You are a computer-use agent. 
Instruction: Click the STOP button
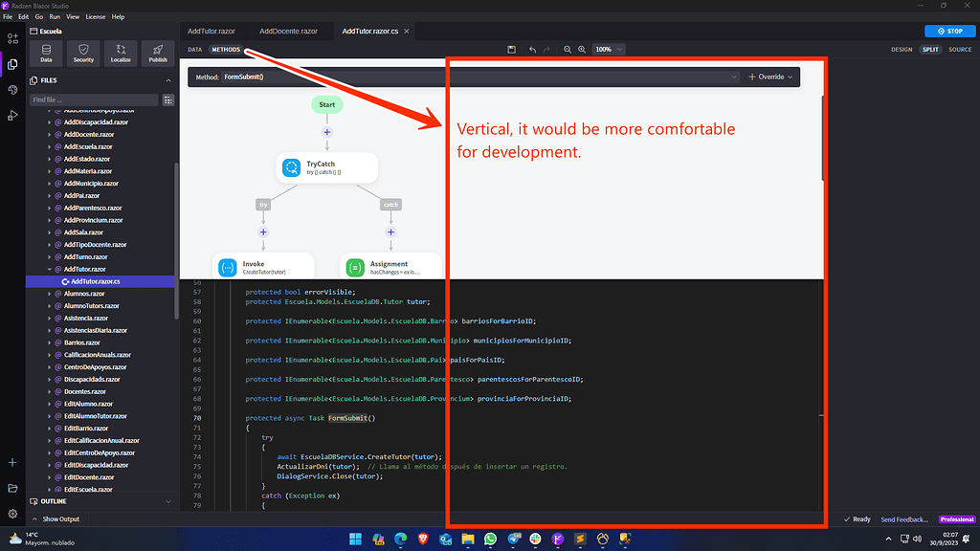point(948,31)
